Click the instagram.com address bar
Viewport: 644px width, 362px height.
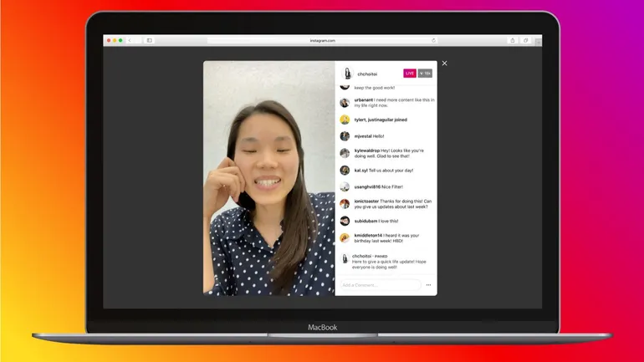pos(322,40)
